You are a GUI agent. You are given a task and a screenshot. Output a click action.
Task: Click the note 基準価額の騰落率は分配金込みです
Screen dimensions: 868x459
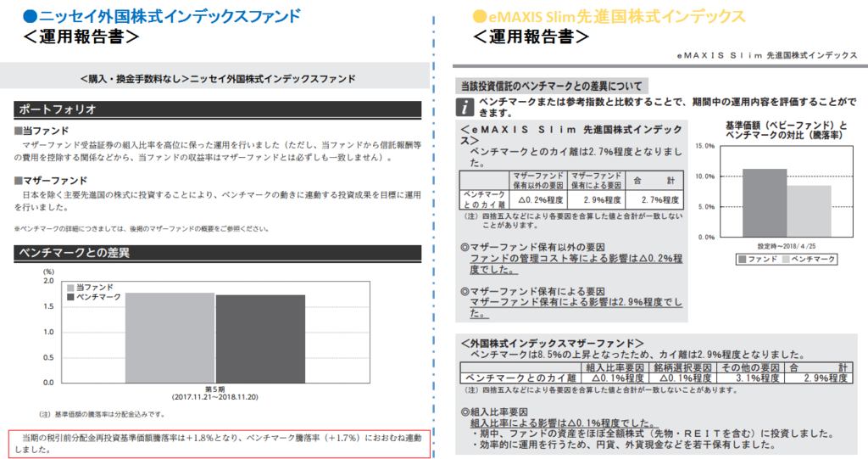(x=102, y=414)
